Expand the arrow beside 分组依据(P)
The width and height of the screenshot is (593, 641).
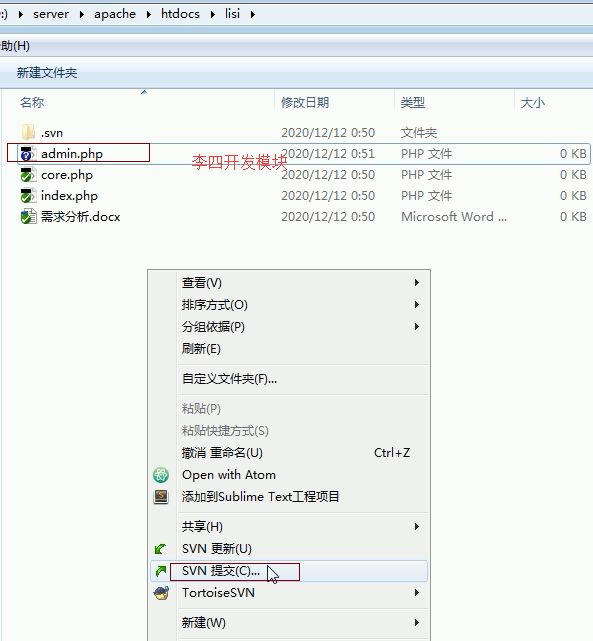tap(416, 327)
